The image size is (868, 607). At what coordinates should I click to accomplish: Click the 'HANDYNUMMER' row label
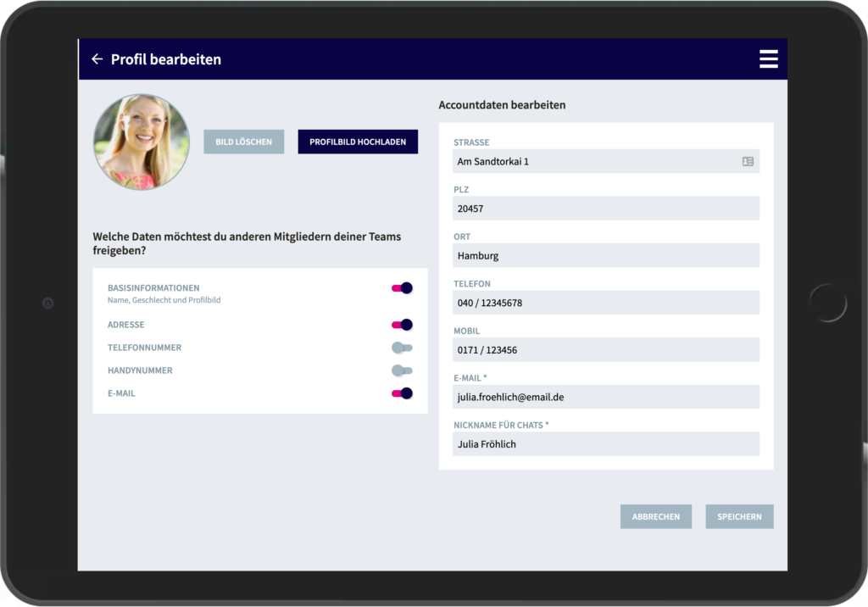pos(140,370)
